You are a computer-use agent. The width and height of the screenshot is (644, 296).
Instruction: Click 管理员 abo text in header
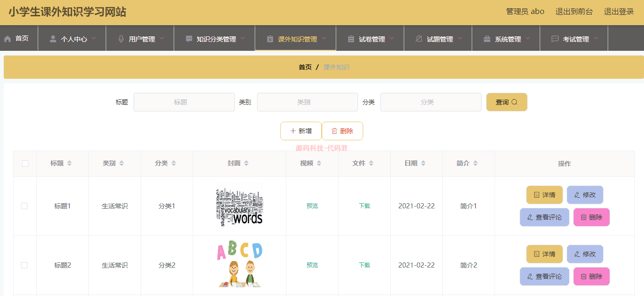tap(525, 12)
